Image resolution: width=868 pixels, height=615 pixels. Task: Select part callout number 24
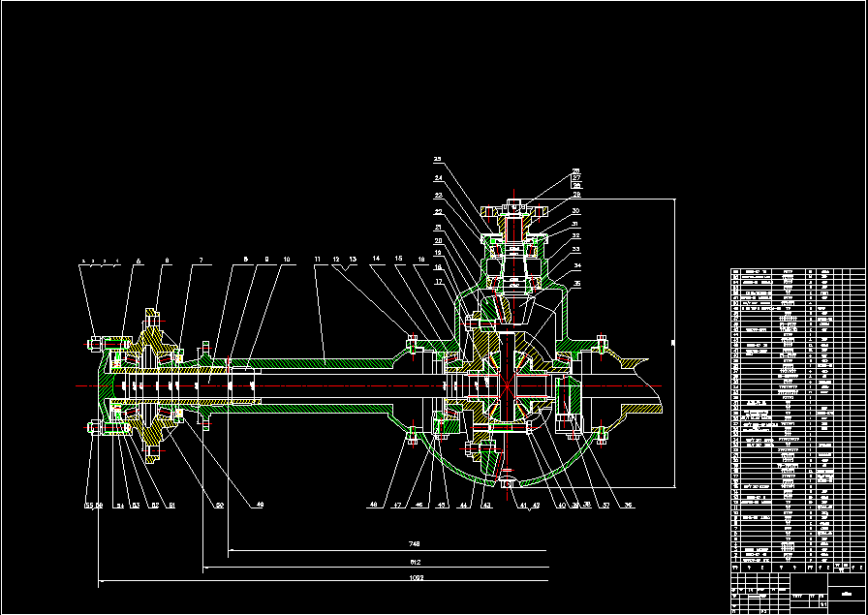(x=439, y=177)
